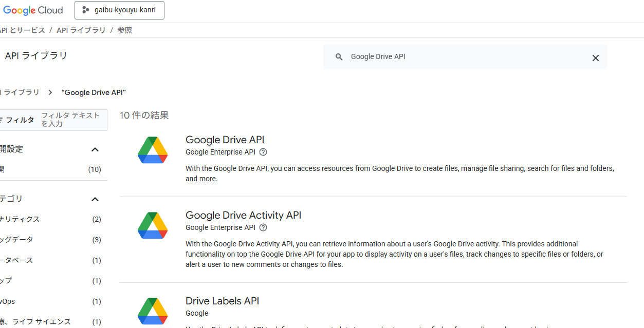The width and height of the screenshot is (644, 328).
Task: Click the search magnifier icon
Action: tap(339, 57)
